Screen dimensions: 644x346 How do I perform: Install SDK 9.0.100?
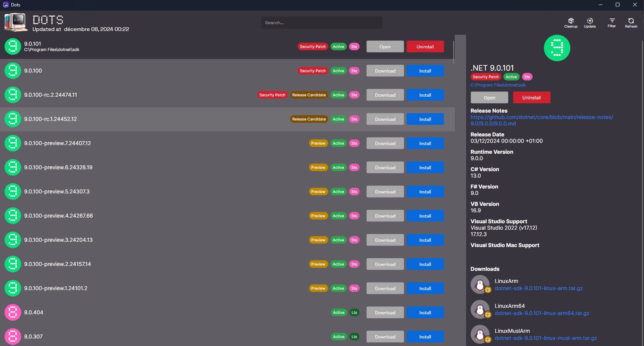pos(425,71)
